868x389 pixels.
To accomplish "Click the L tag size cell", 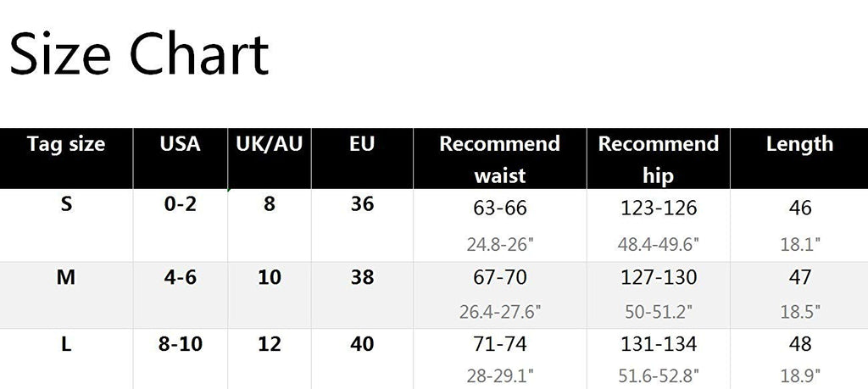I will (x=66, y=344).
